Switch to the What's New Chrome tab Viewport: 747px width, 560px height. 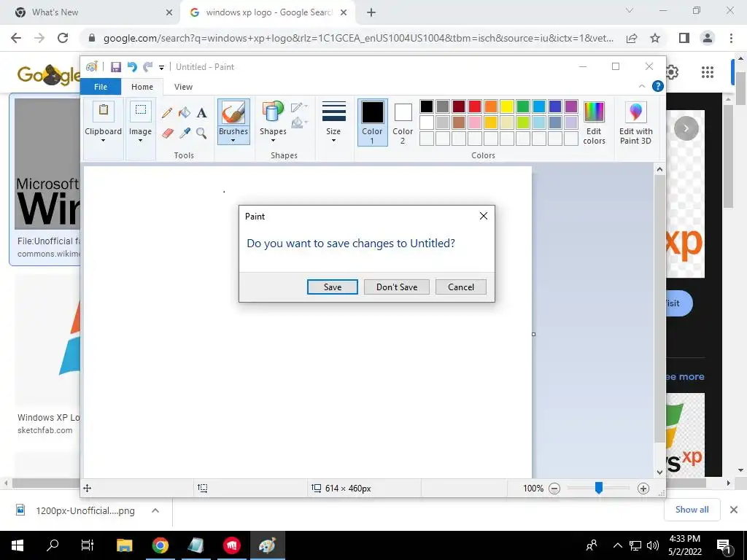[90, 12]
